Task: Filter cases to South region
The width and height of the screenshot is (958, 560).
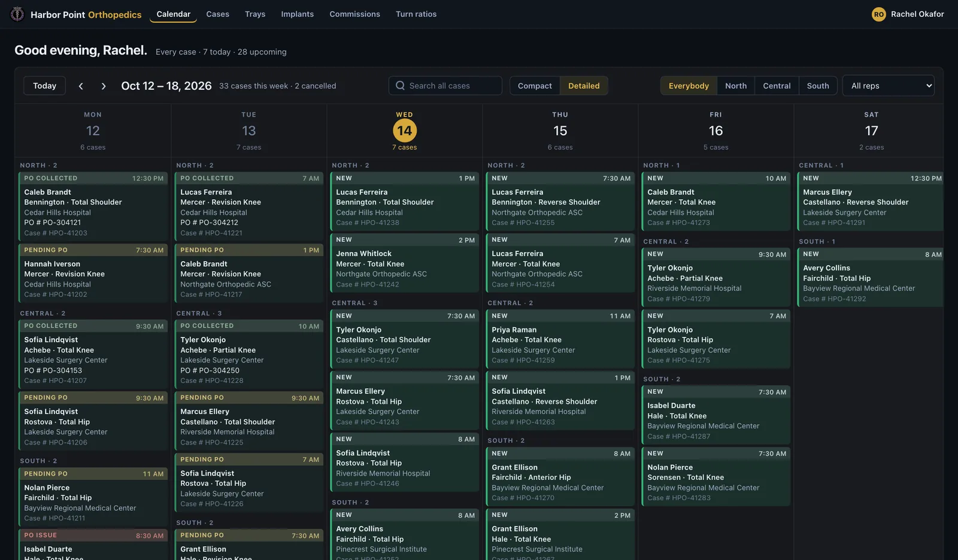Action: pyautogui.click(x=818, y=86)
